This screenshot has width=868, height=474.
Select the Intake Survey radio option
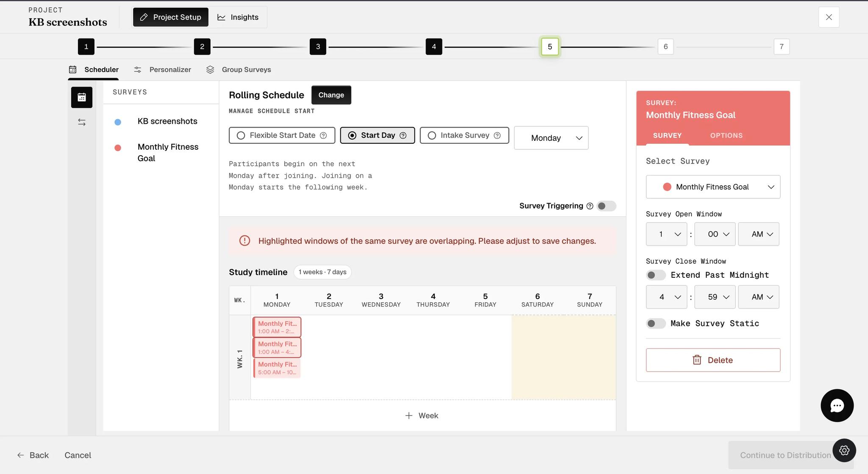464,135
